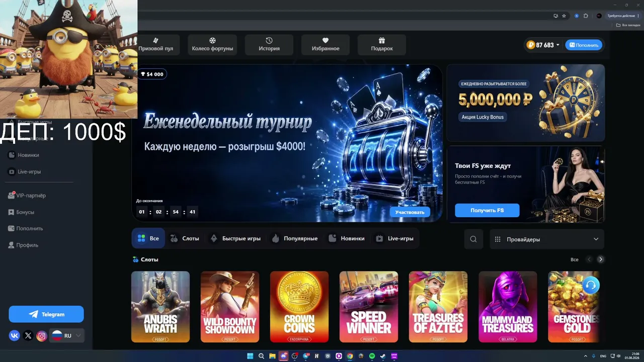The image size is (644, 362).
Task: Open Бонусы in the sidebar
Action: point(22,212)
